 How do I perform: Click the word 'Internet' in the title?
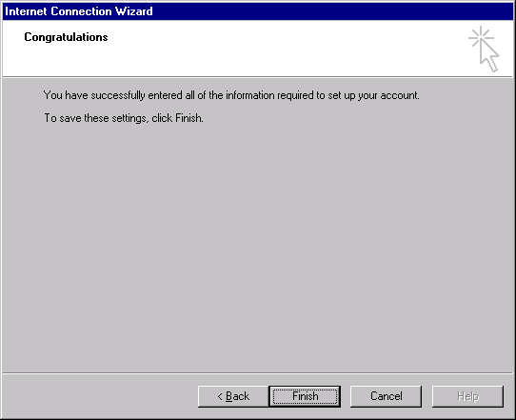[26, 11]
